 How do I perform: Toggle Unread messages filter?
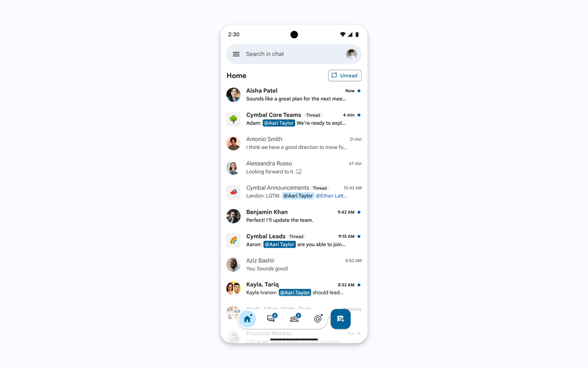tap(344, 75)
